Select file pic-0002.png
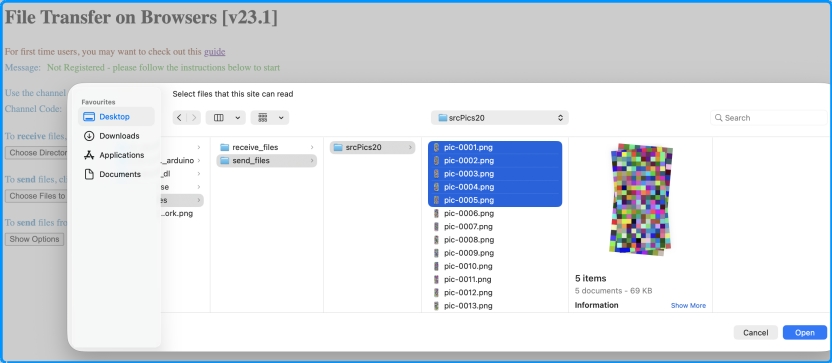Viewport: 832px width, 363px height. (x=495, y=160)
